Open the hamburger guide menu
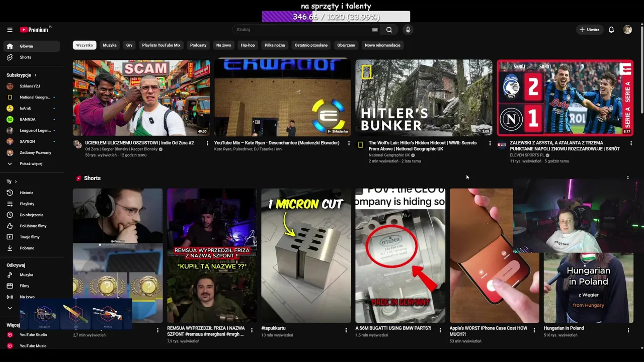The height and width of the screenshot is (362, 644). coord(10,30)
